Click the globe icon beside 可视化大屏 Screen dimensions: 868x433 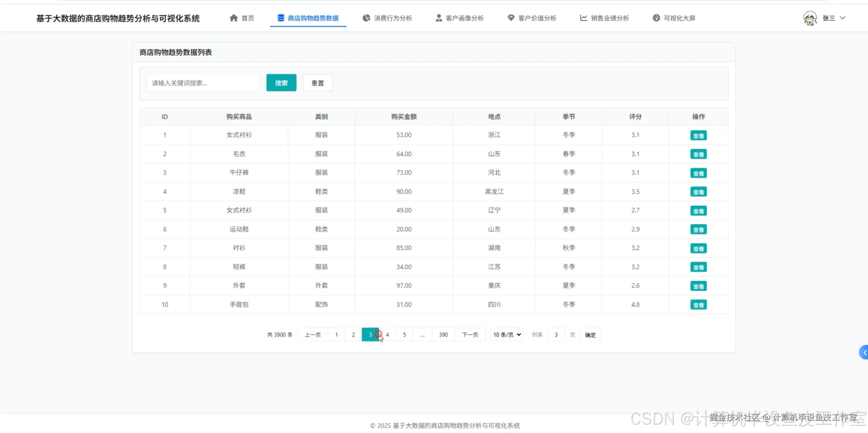[656, 18]
